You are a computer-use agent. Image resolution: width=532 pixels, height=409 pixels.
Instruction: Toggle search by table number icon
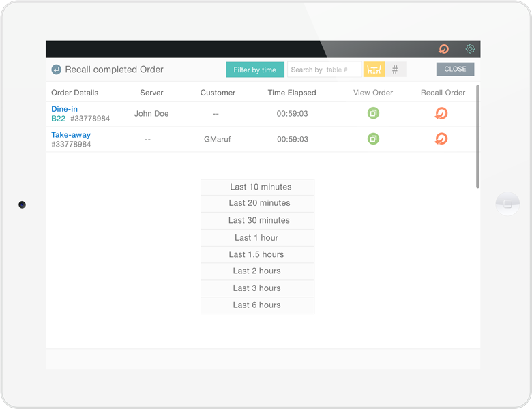(x=374, y=70)
